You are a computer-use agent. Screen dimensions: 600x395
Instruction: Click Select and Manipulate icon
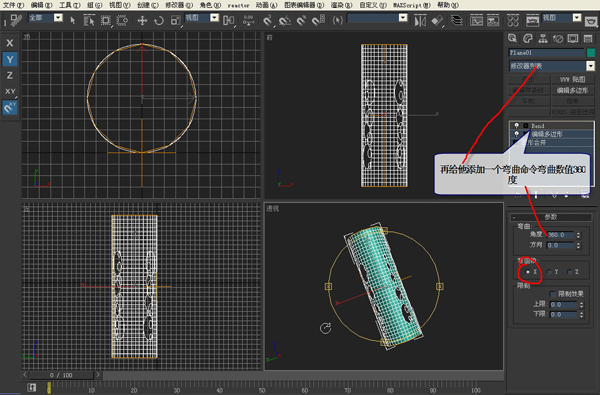pyautogui.click(x=249, y=20)
